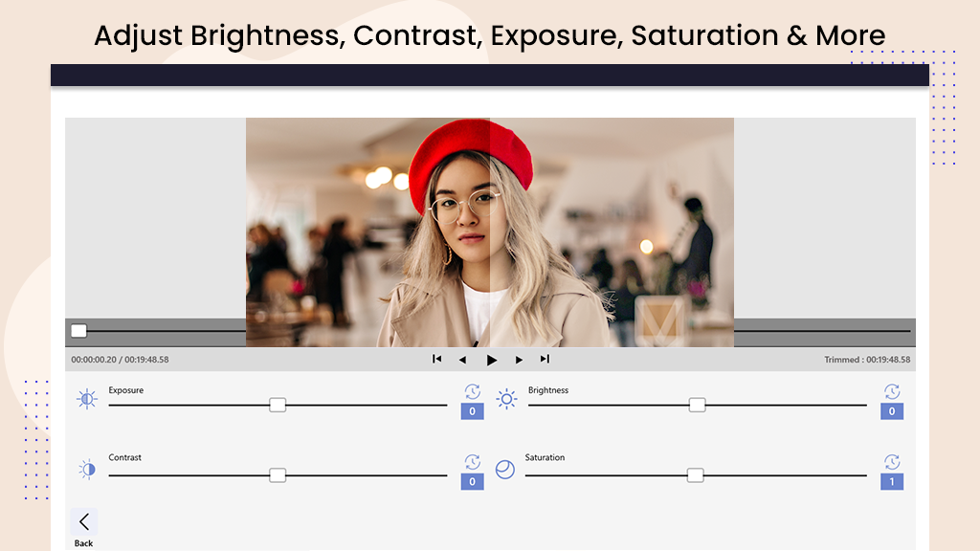
Task: Click the Saturation value box showing 1
Action: coord(892,482)
